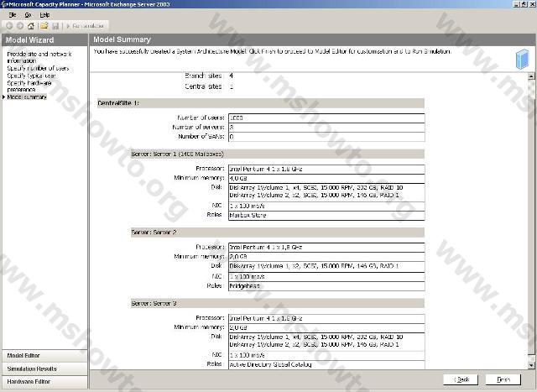The height and width of the screenshot is (392, 537).
Task: Click the Branch sites value 4
Action: click(x=232, y=76)
